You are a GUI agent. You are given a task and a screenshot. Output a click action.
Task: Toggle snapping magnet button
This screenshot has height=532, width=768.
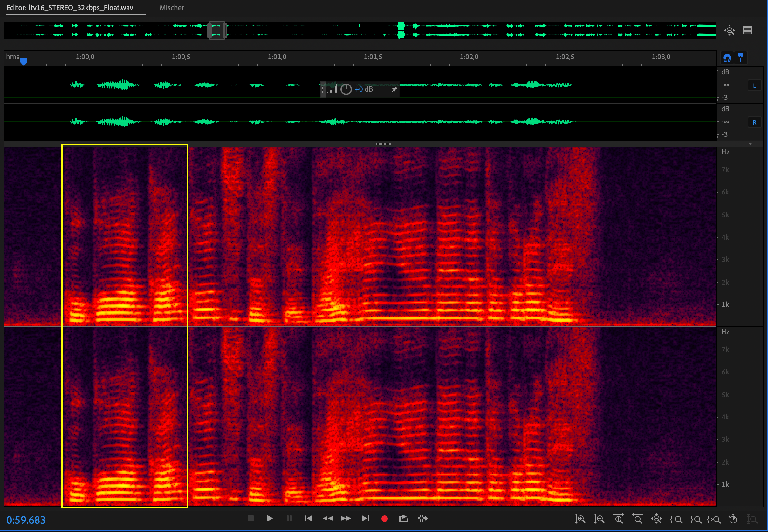point(727,58)
